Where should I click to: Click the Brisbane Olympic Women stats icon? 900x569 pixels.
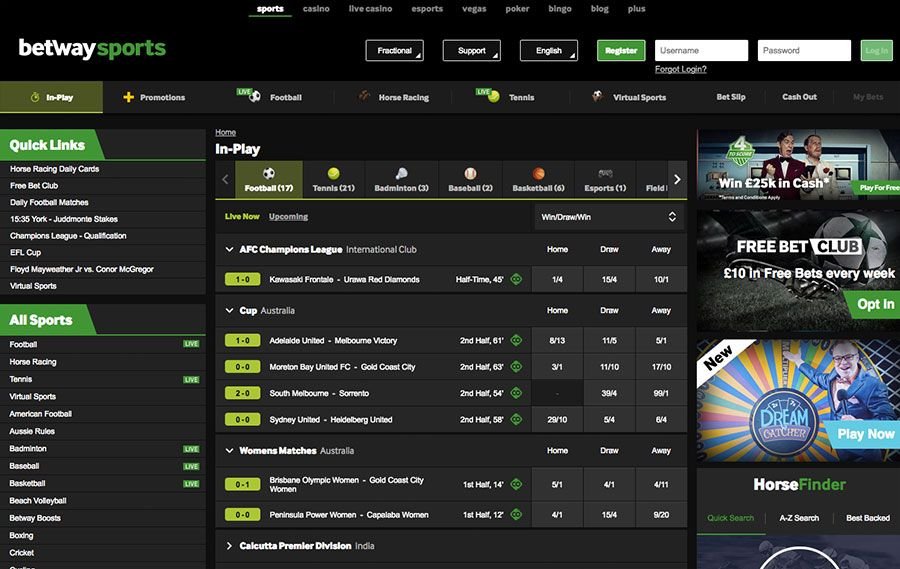(x=517, y=485)
